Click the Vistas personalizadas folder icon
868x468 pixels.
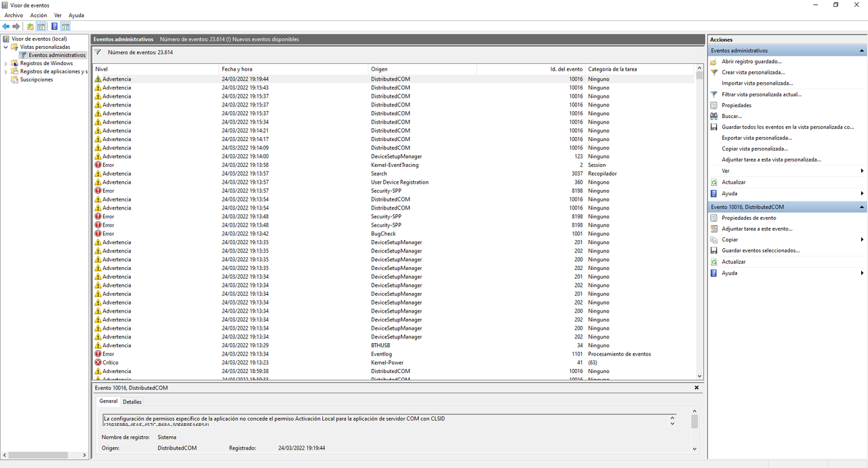pos(14,47)
